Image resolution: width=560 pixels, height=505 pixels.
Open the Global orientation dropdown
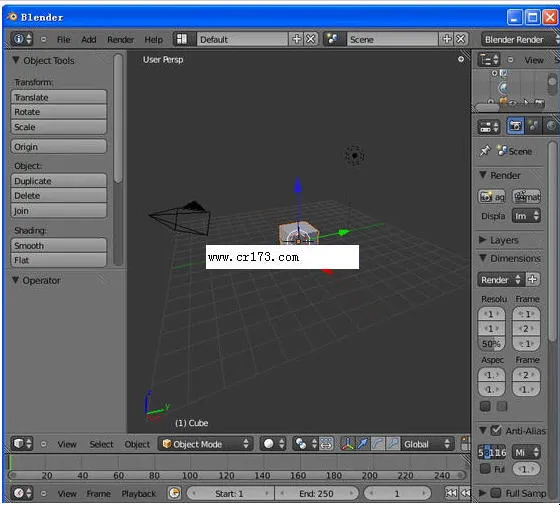(x=427, y=444)
